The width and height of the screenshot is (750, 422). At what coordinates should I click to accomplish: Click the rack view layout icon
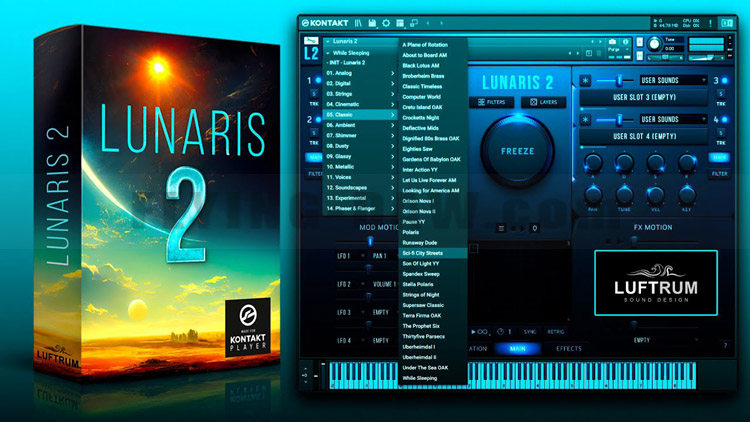click(400, 23)
